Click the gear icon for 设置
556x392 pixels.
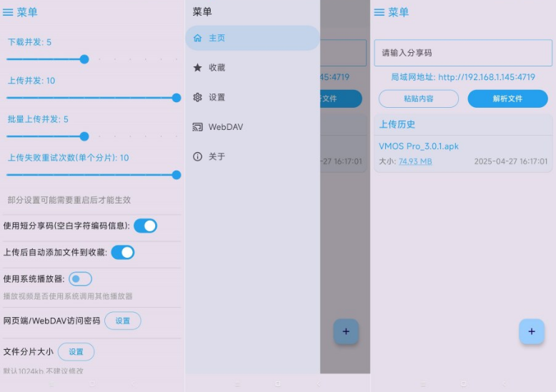point(197,97)
